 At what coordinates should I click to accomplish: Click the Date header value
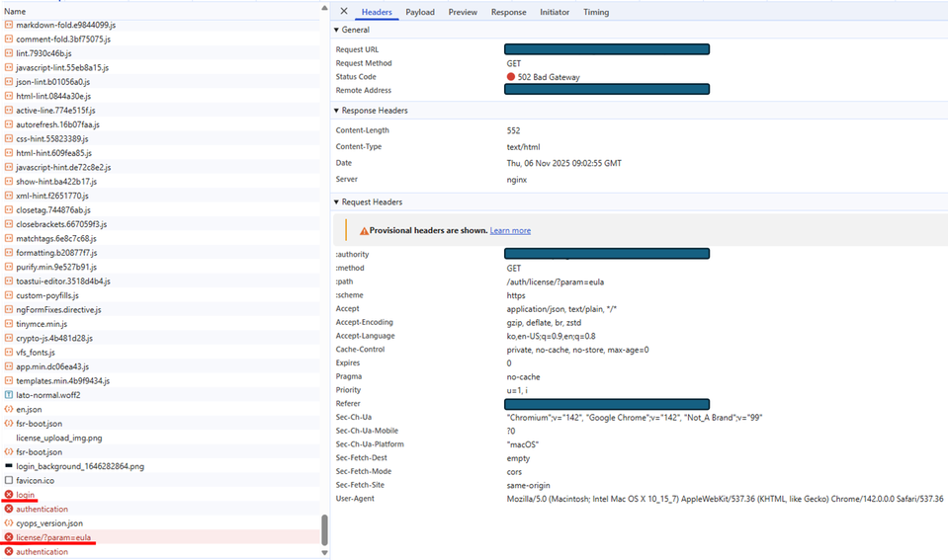click(x=564, y=163)
